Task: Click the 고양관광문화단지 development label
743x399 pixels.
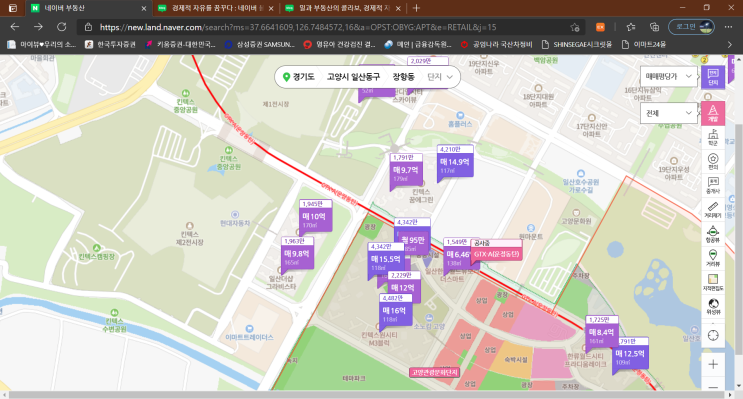Action: [x=435, y=372]
